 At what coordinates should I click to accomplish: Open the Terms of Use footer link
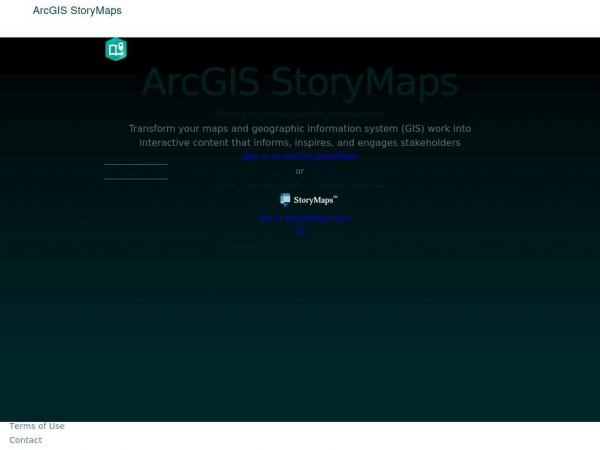[37, 426]
